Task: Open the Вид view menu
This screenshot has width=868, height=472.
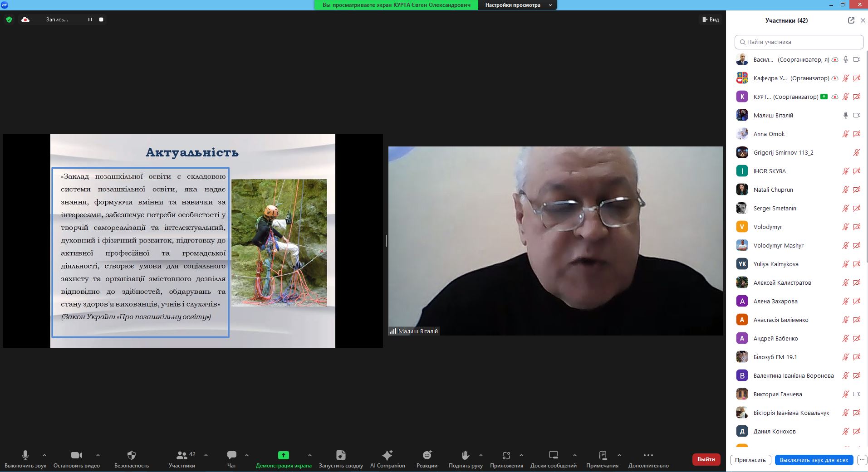Action: coord(711,19)
